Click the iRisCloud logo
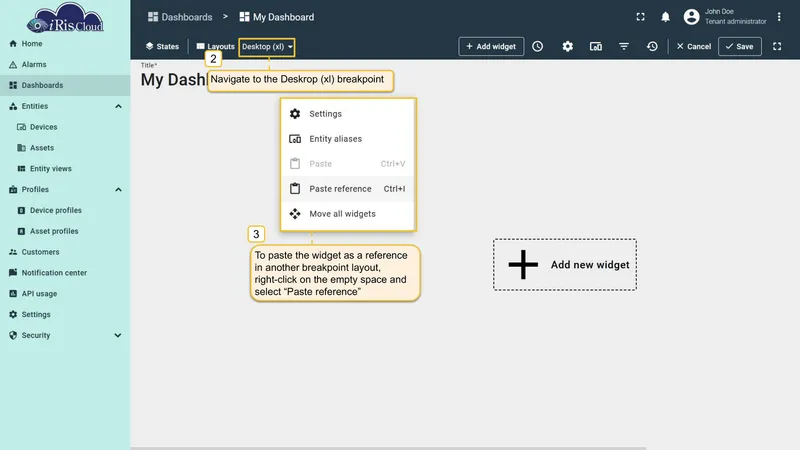 65,18
